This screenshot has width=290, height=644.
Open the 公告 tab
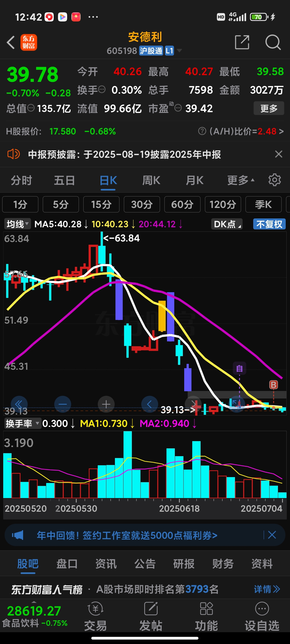145,564
